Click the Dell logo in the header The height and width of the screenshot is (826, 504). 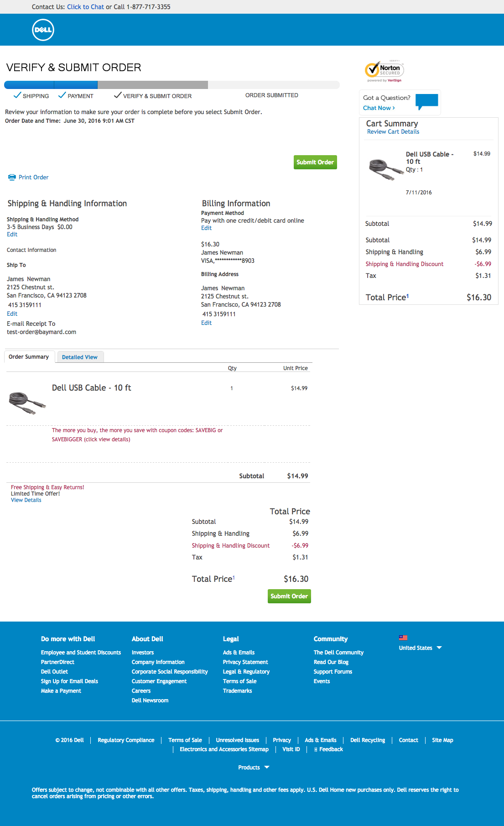click(x=42, y=29)
